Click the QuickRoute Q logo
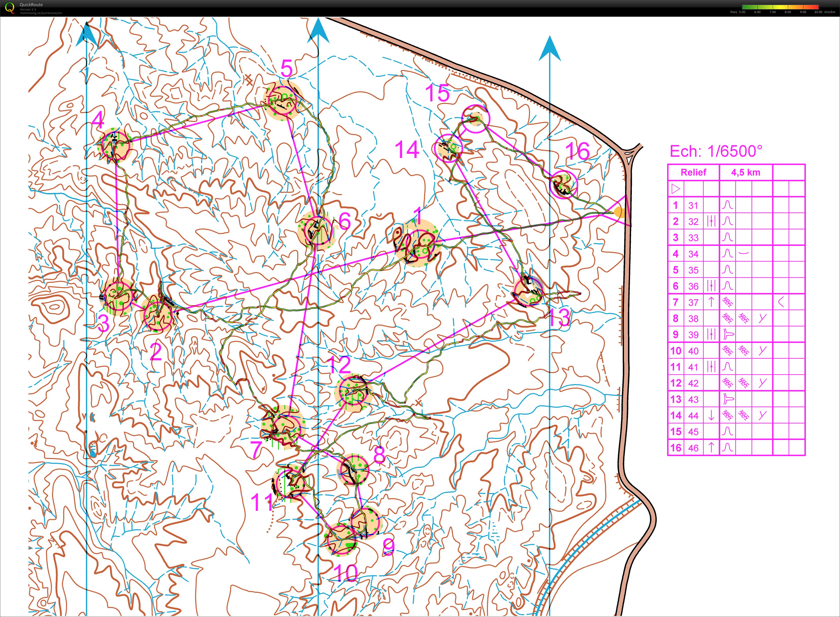The width and height of the screenshot is (840, 617). coord(9,8)
